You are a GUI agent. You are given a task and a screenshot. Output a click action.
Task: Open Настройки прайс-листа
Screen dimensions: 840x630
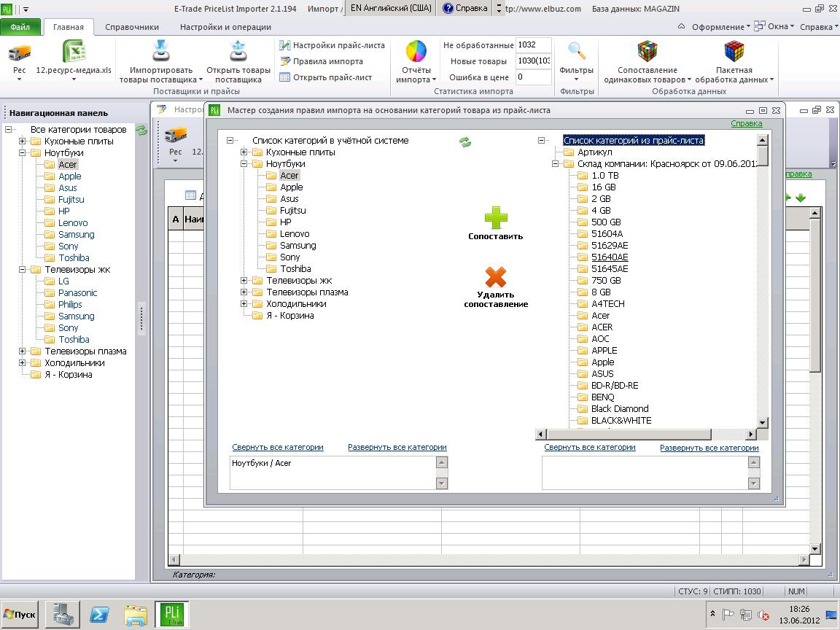[332, 45]
